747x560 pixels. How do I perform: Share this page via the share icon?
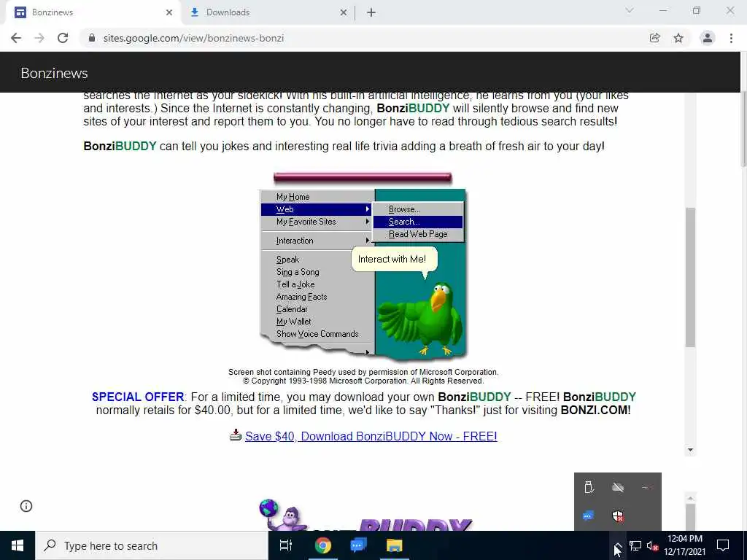[654, 38]
